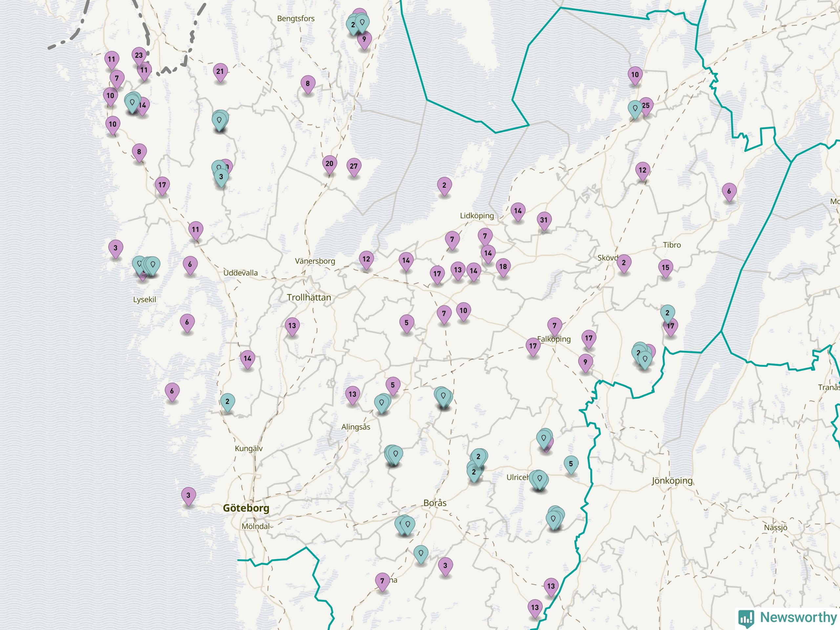Select the purple 3 marker northwest of Lysekil
This screenshot has width=840, height=630.
(115, 249)
